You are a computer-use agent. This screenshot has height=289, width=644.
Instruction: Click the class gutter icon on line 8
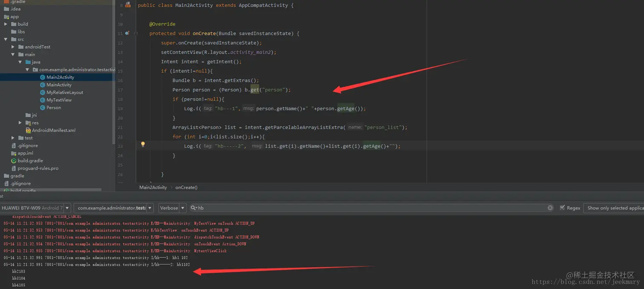(128, 5)
